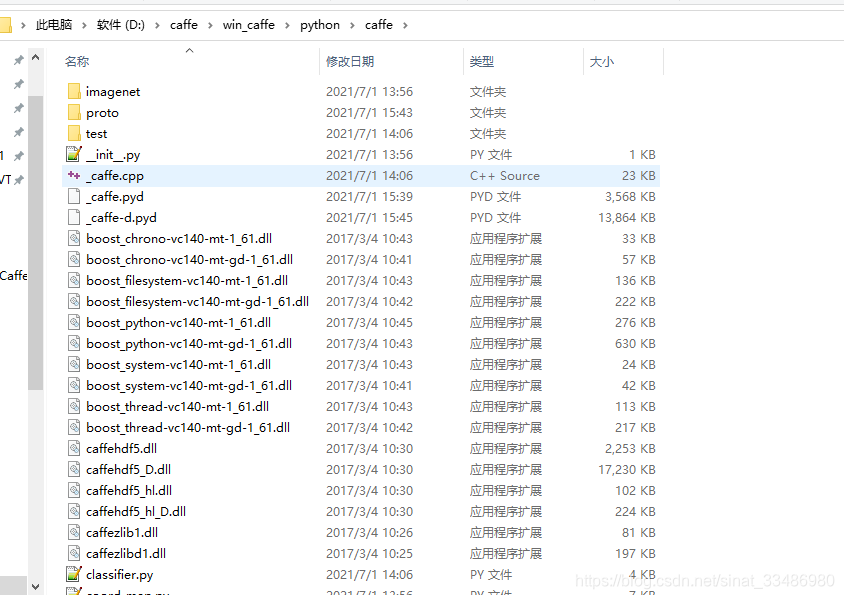Click navigation pane scroll down arrow

coord(36,587)
